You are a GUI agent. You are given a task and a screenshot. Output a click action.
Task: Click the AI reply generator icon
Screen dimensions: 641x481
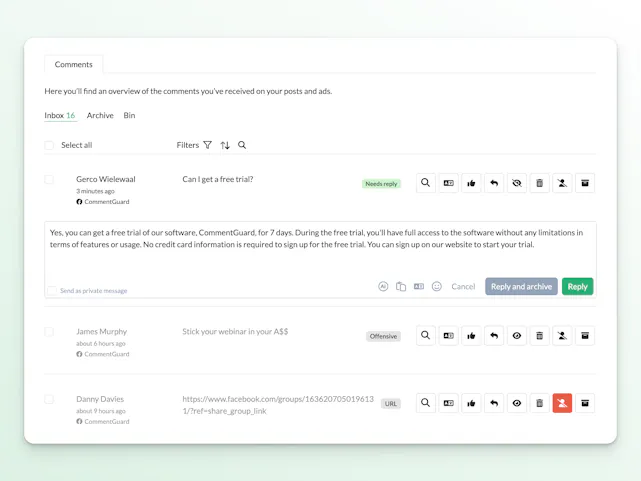tap(383, 286)
